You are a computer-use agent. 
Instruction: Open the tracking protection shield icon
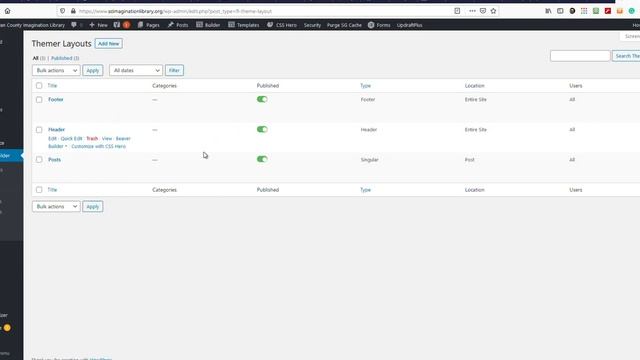(x=62, y=11)
